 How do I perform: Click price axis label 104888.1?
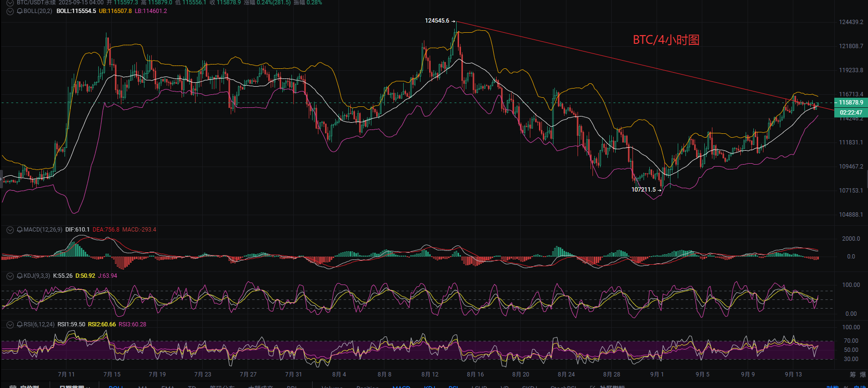coord(851,215)
